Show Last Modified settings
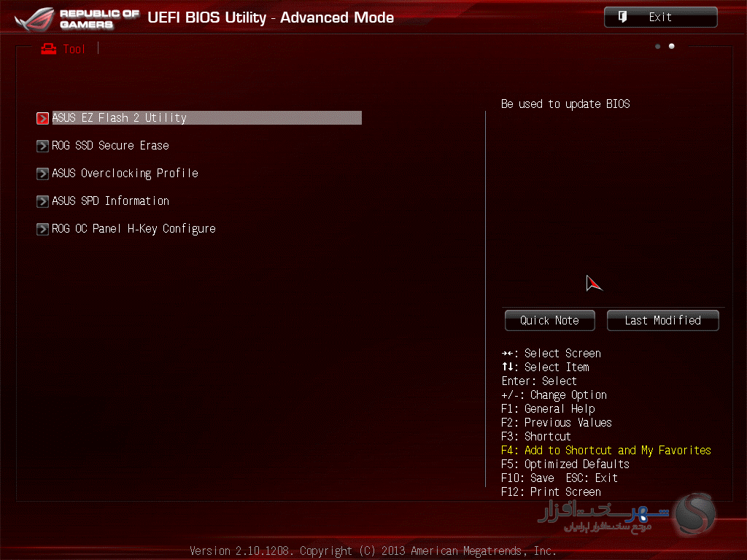Viewport: 747px width, 560px height. (x=662, y=321)
